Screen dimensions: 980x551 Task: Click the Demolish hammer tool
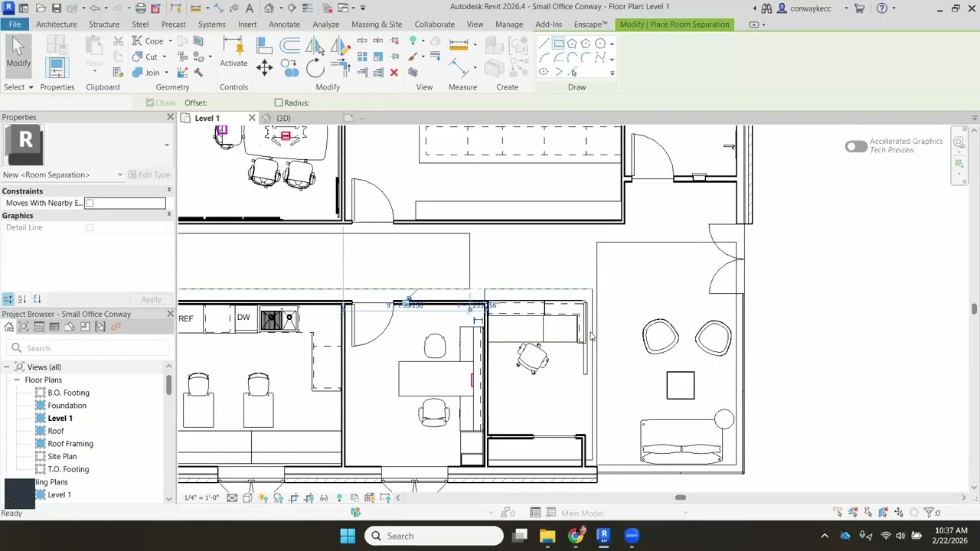point(198,73)
